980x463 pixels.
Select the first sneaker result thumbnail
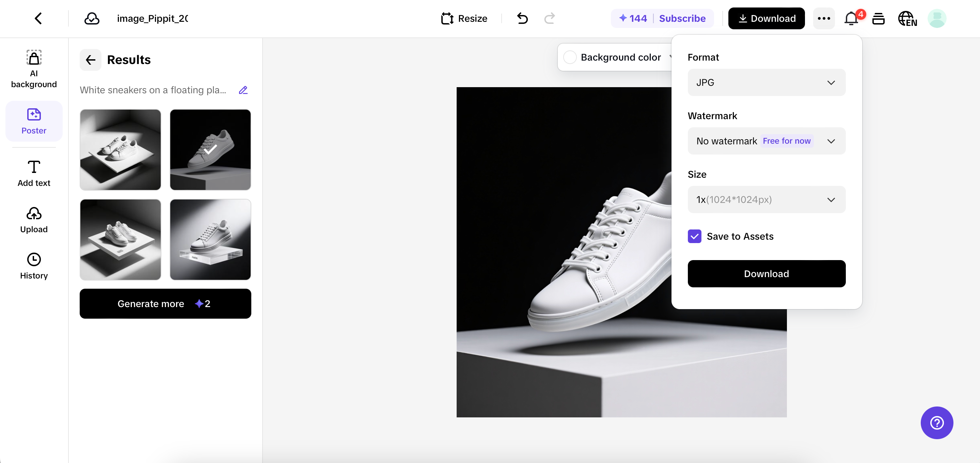coord(120,150)
